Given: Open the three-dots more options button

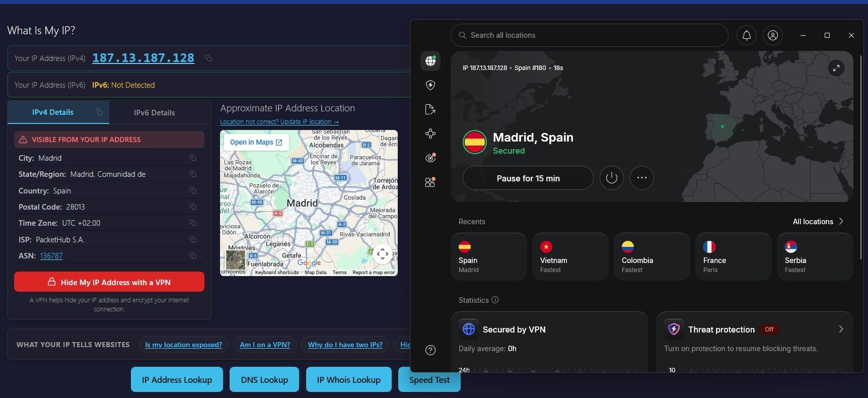Looking at the screenshot, I should 642,178.
